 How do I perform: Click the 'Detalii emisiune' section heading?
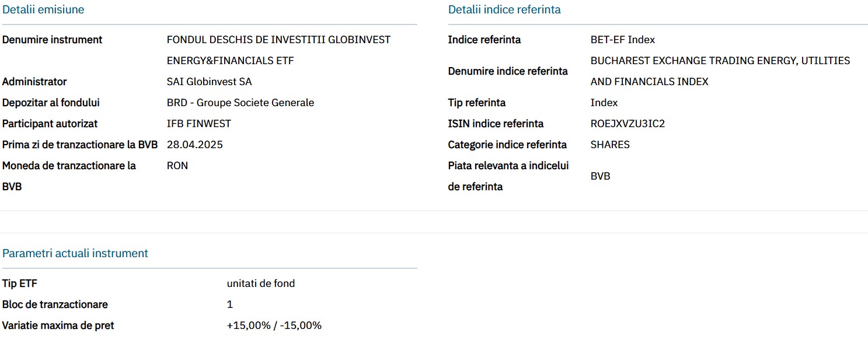tap(43, 10)
